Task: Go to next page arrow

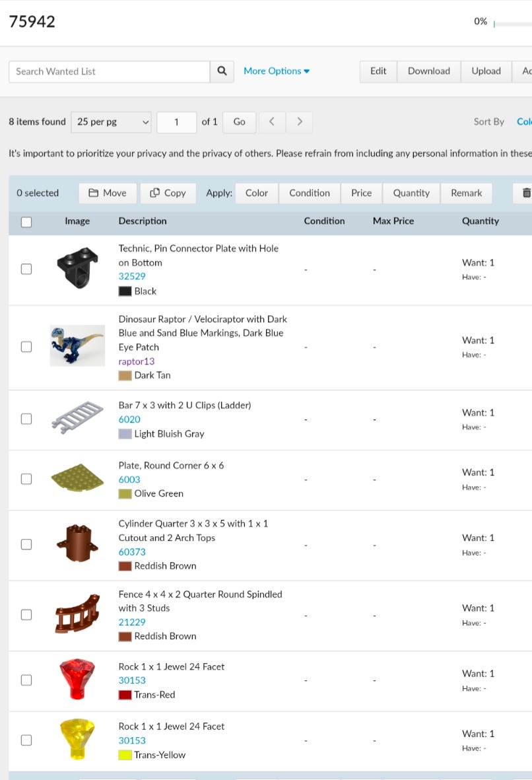Action: [x=300, y=122]
